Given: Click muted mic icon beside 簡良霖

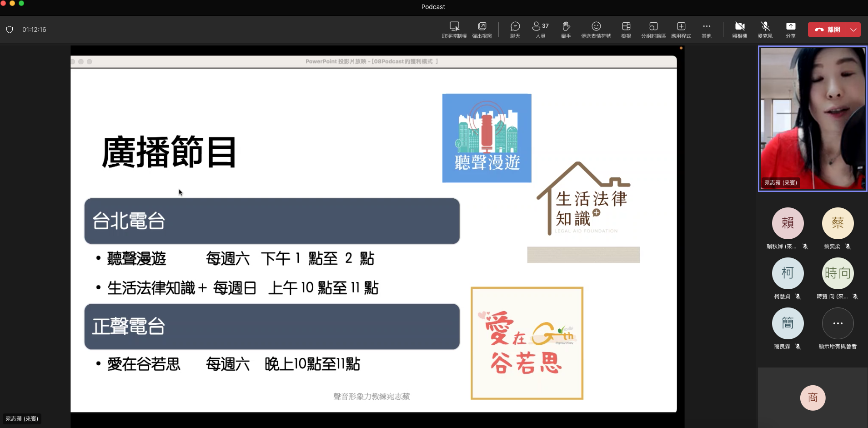Looking at the screenshot, I should click(798, 347).
